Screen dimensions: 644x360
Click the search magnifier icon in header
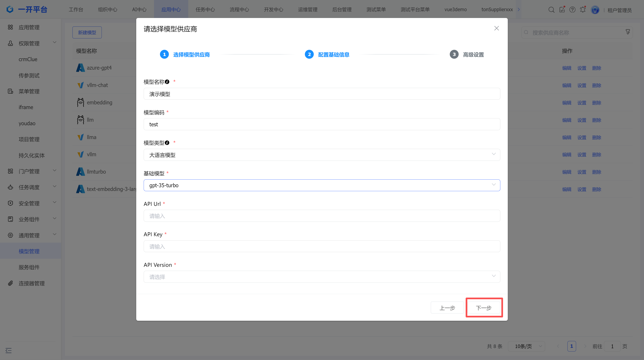point(551,10)
